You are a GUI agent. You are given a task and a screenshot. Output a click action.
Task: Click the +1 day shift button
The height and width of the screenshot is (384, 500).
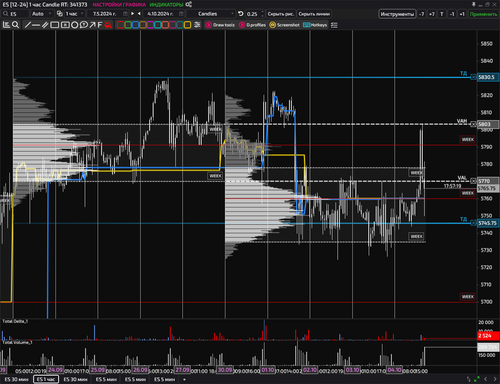pyautogui.click(x=462, y=14)
